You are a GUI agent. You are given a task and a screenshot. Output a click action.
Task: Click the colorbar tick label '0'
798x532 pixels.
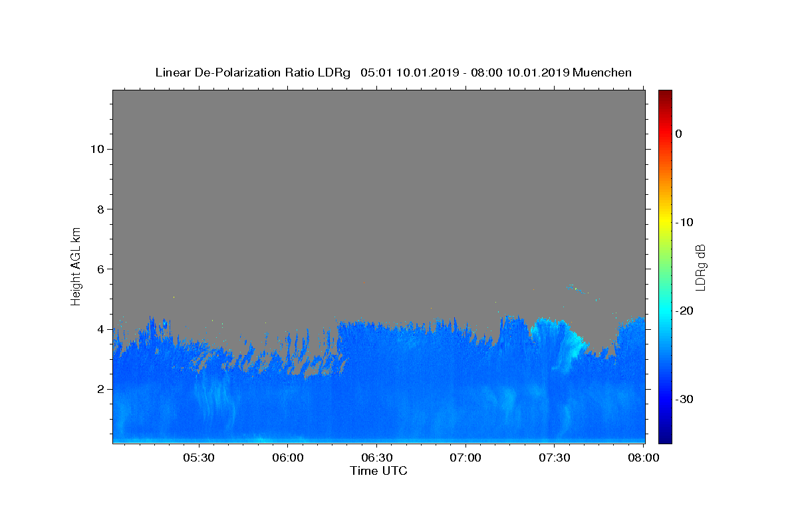678,134
